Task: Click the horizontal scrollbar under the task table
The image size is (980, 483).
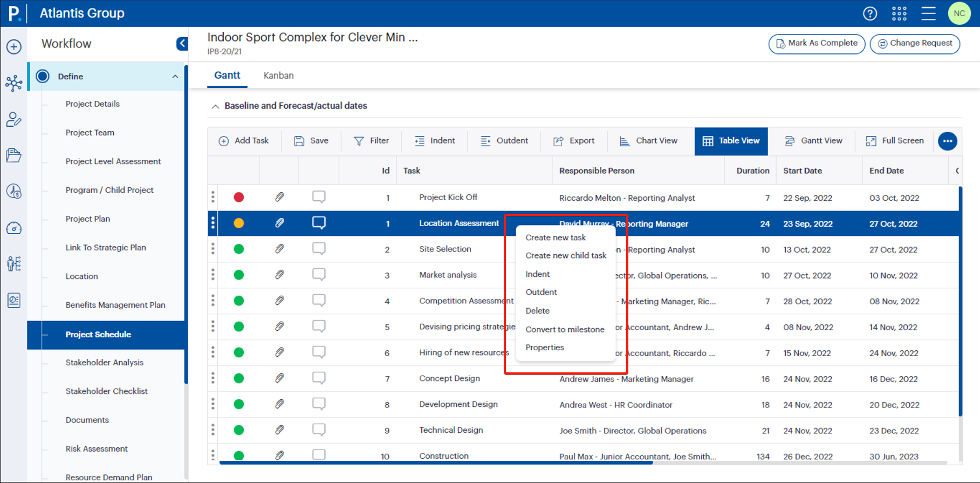Action: pyautogui.click(x=436, y=462)
